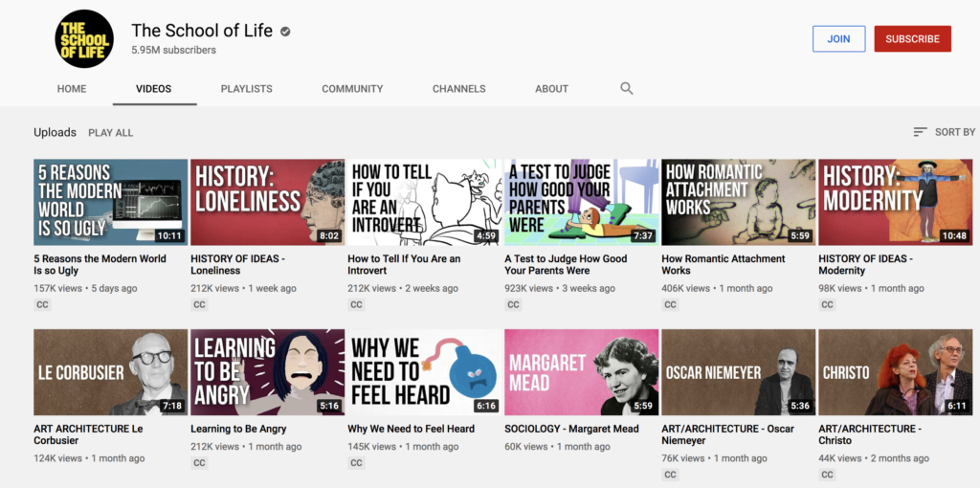Click the verified checkmark badge beside the channel name
Image resolution: width=980 pixels, height=488 pixels.
click(285, 32)
